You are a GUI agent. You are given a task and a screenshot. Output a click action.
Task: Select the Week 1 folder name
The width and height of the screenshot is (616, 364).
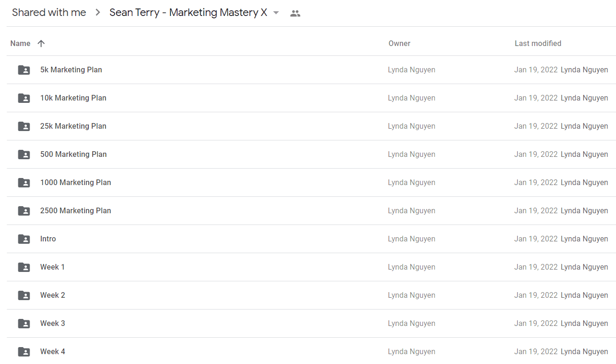coord(53,267)
